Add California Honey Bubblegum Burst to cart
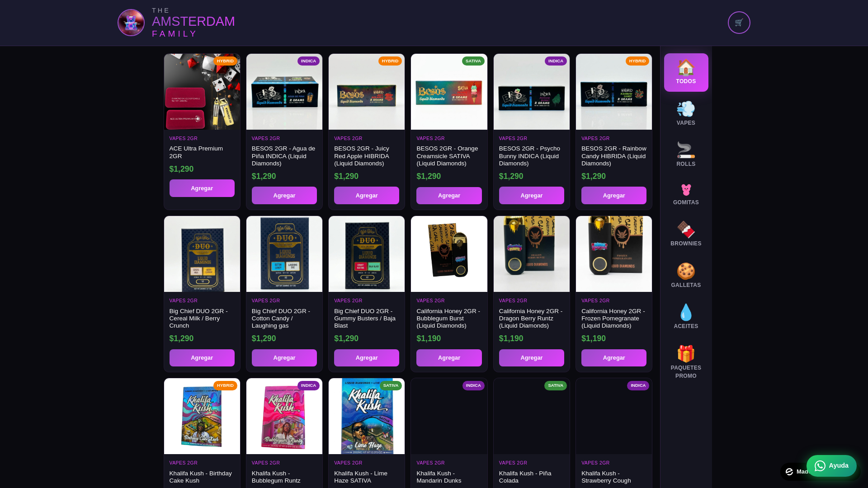This screenshot has height=488, width=868. point(449,358)
